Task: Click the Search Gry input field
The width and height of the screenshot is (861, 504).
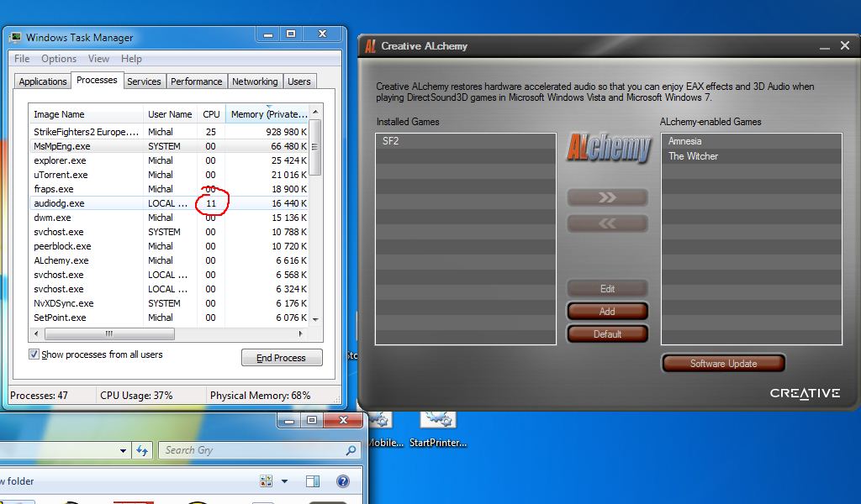Action: click(x=258, y=450)
